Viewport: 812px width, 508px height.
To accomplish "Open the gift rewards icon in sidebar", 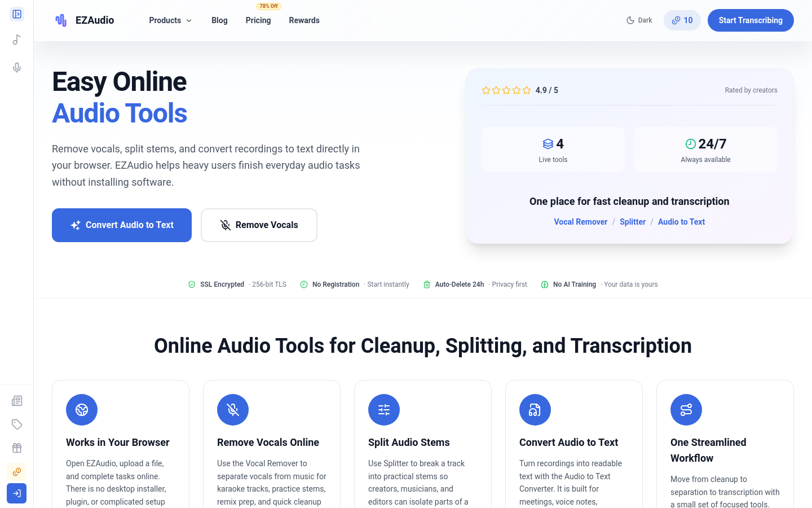I will point(17,448).
